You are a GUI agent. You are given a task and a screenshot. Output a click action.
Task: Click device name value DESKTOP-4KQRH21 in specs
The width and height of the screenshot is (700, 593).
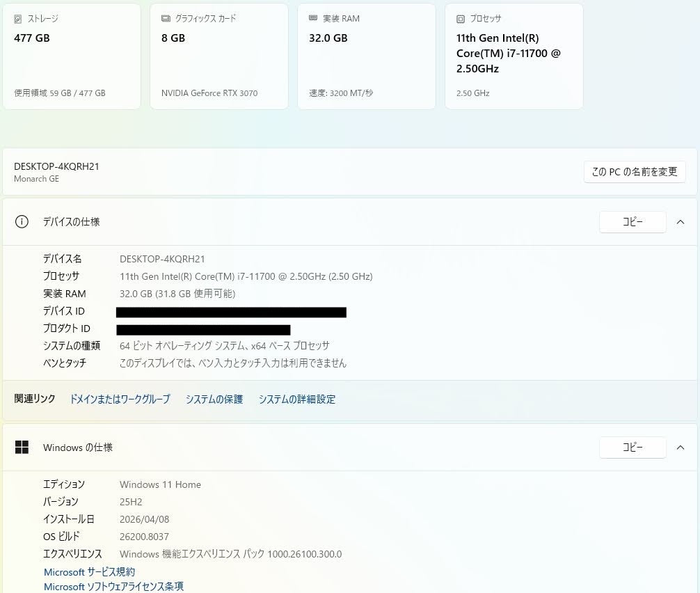pyautogui.click(x=162, y=259)
